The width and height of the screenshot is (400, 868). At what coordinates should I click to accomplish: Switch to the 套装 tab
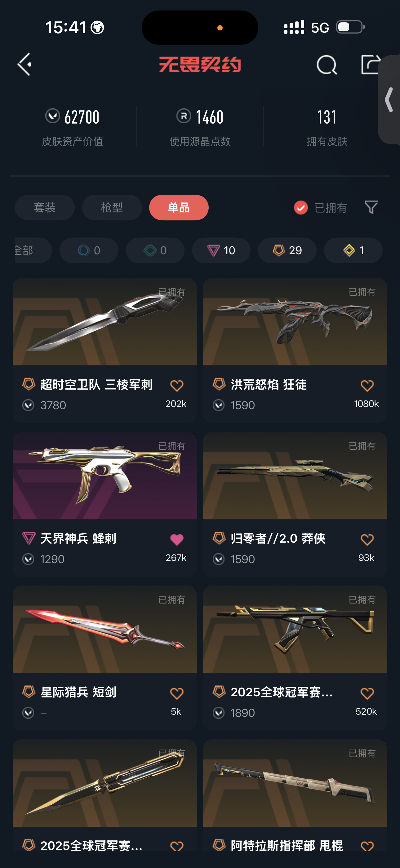tap(45, 208)
